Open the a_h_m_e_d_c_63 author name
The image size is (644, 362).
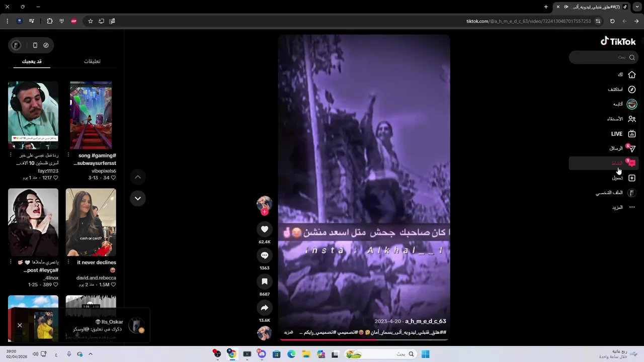(x=426, y=321)
